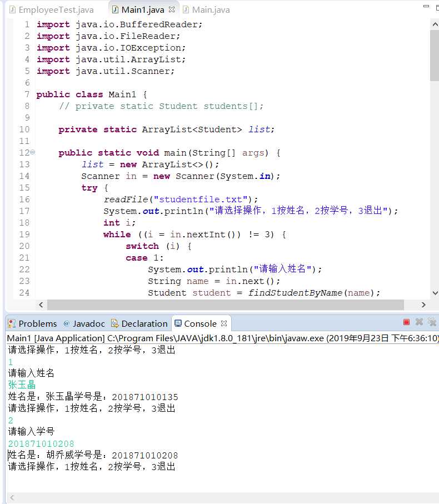The width and height of the screenshot is (439, 504).
Task: Collapse the main method fold marker
Action: (32, 152)
